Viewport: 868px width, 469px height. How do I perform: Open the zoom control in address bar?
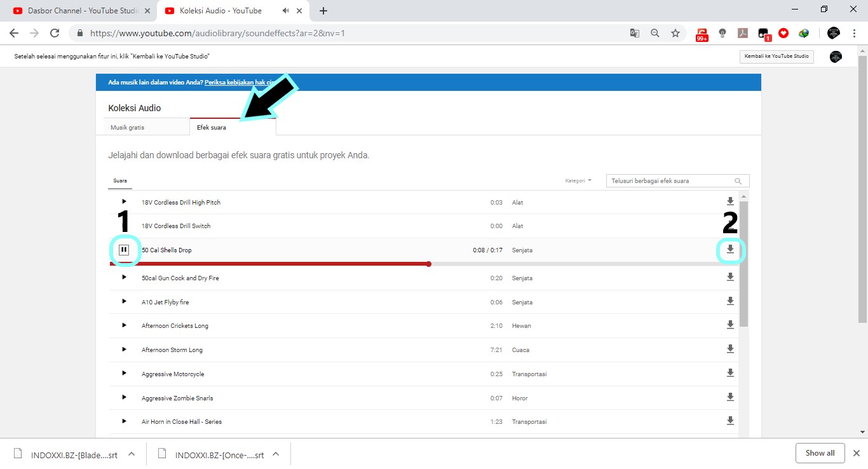(655, 33)
